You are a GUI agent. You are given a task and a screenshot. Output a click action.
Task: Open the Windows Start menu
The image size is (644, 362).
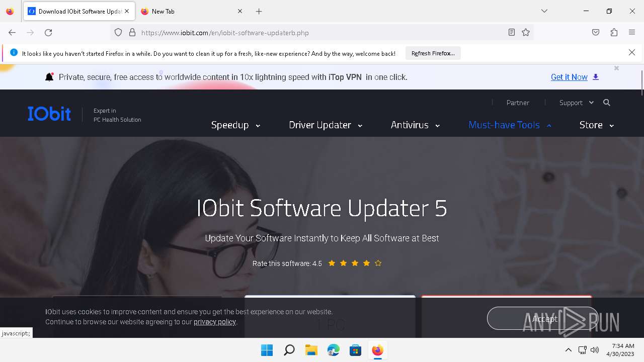click(267, 350)
